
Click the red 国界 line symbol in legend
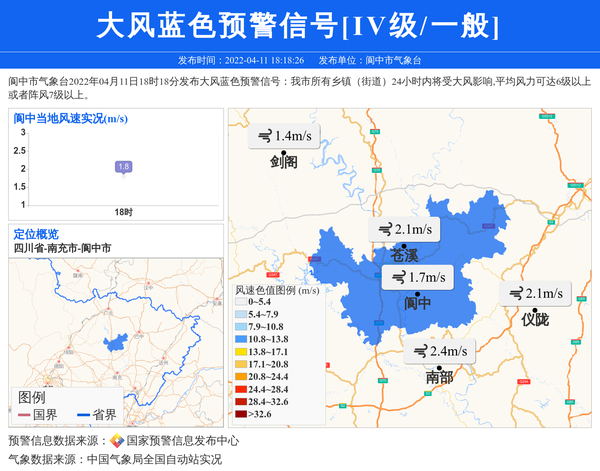tap(22, 415)
